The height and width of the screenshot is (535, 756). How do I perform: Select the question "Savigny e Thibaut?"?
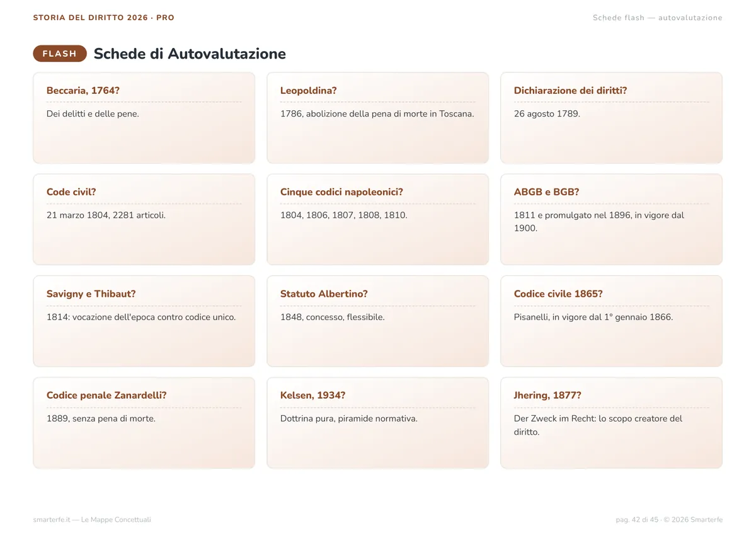pyautogui.click(x=91, y=294)
